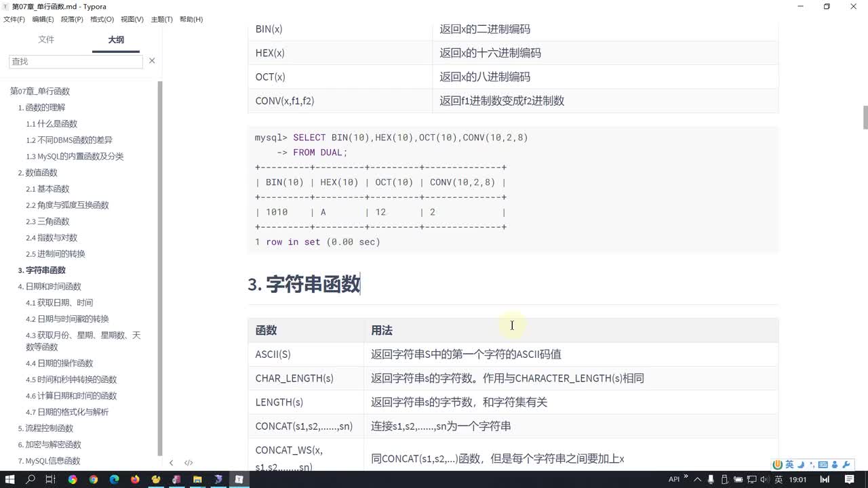
Task: Go to outline item 2.4 指数与对数
Action: pyautogui.click(x=52, y=238)
